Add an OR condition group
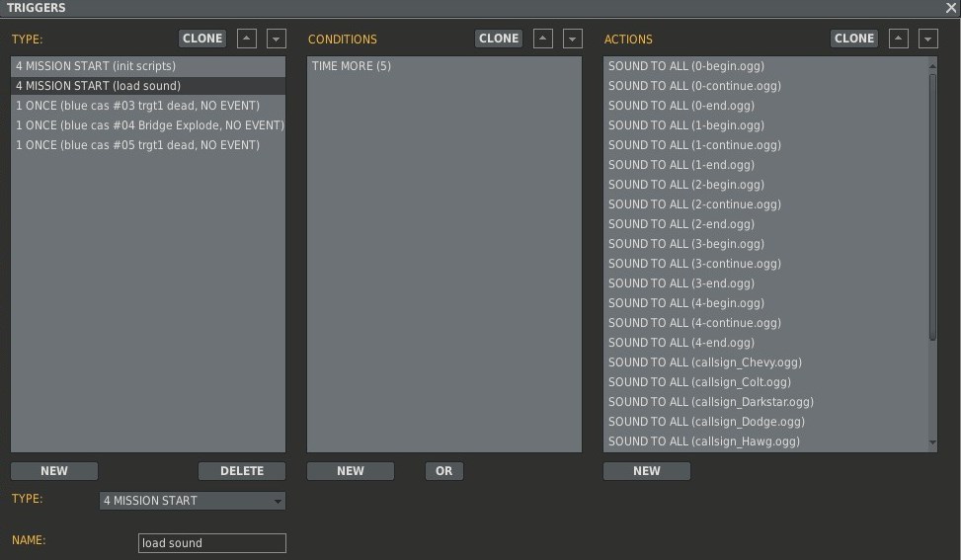This screenshot has height=560, width=961. point(444,470)
